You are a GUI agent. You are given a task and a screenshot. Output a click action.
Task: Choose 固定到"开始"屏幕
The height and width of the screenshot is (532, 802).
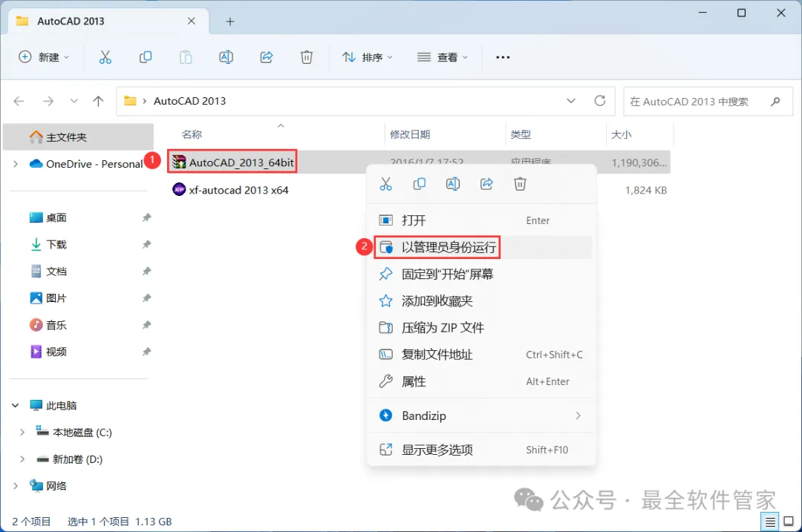482,275
